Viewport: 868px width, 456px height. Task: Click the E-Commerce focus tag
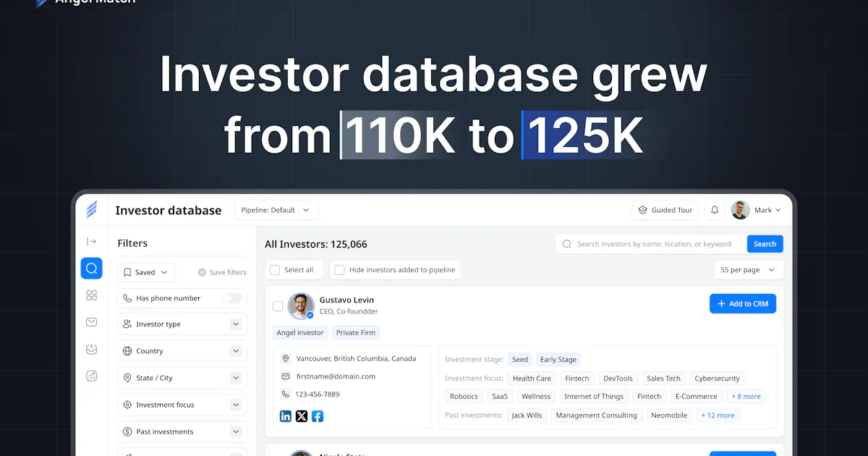(x=696, y=397)
